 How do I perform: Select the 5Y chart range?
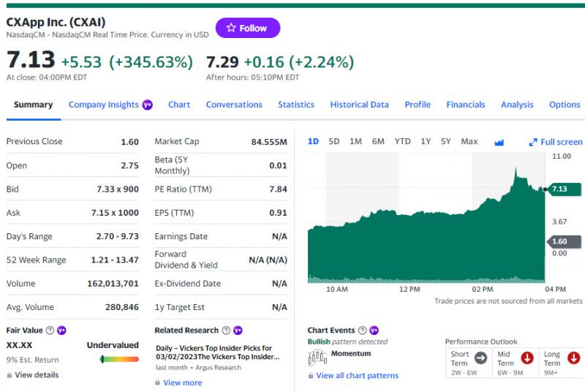[x=446, y=142]
